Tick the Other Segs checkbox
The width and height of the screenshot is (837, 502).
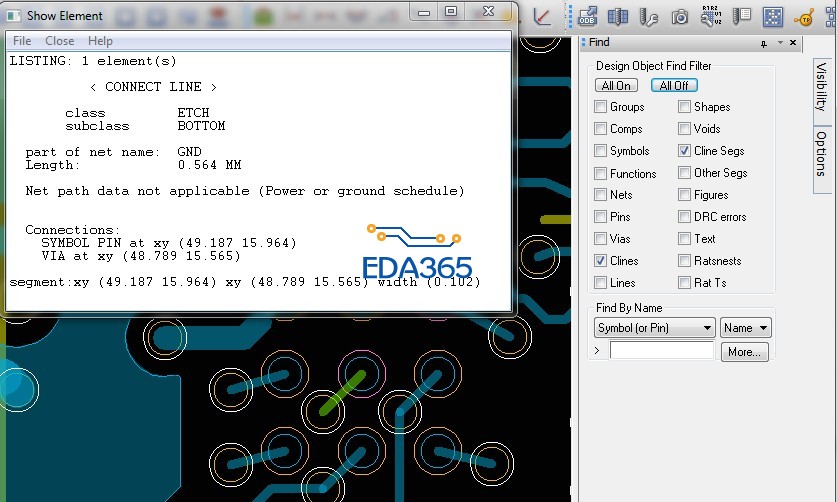coord(684,172)
